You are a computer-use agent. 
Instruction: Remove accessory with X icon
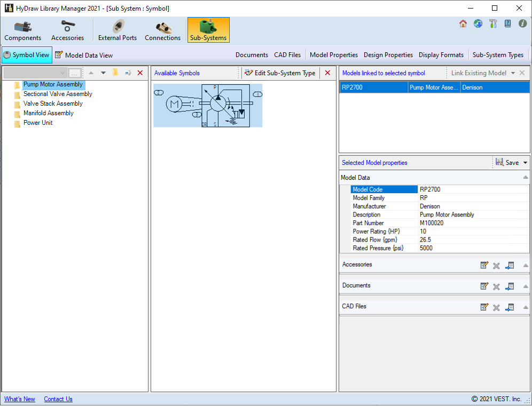tap(496, 266)
